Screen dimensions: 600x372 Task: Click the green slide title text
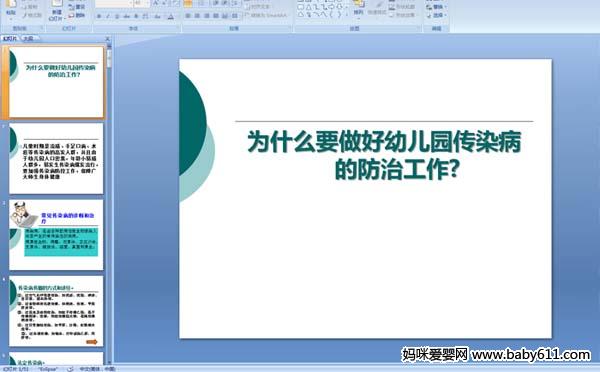(x=385, y=155)
